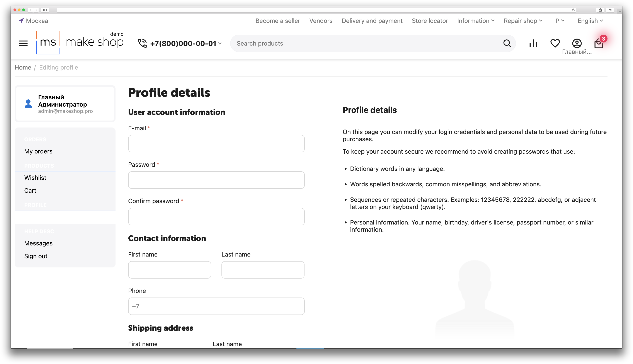Open My orders in sidebar
The width and height of the screenshot is (633, 364).
pos(38,151)
